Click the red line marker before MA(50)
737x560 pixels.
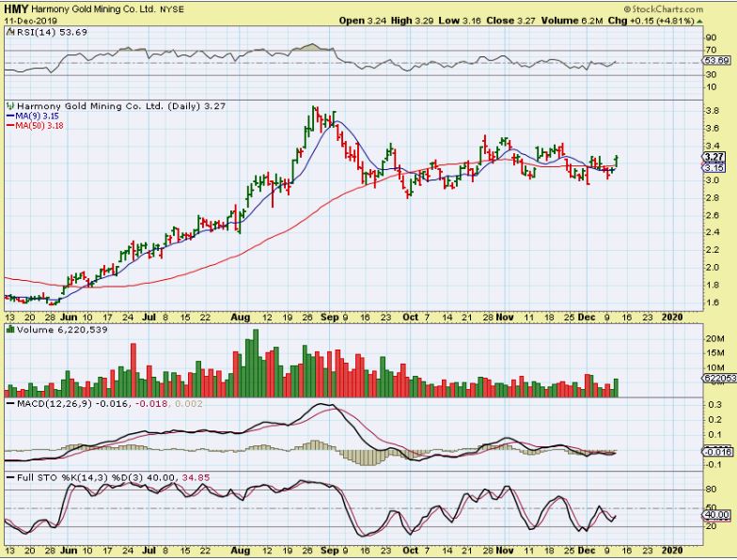tap(10, 126)
